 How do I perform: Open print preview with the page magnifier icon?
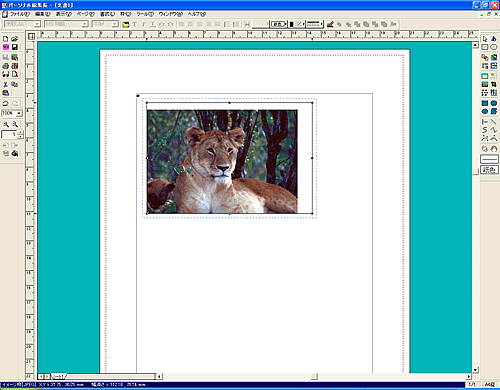pyautogui.click(x=14, y=74)
